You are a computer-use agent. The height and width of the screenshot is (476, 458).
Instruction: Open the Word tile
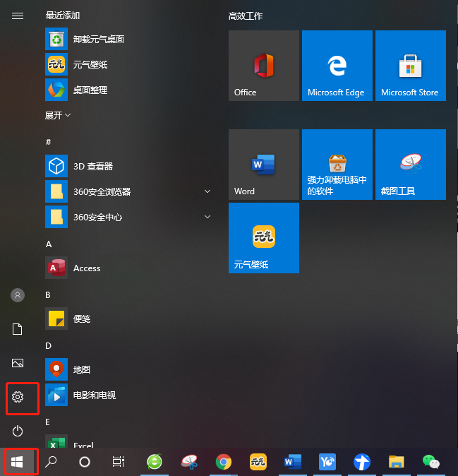[263, 165]
